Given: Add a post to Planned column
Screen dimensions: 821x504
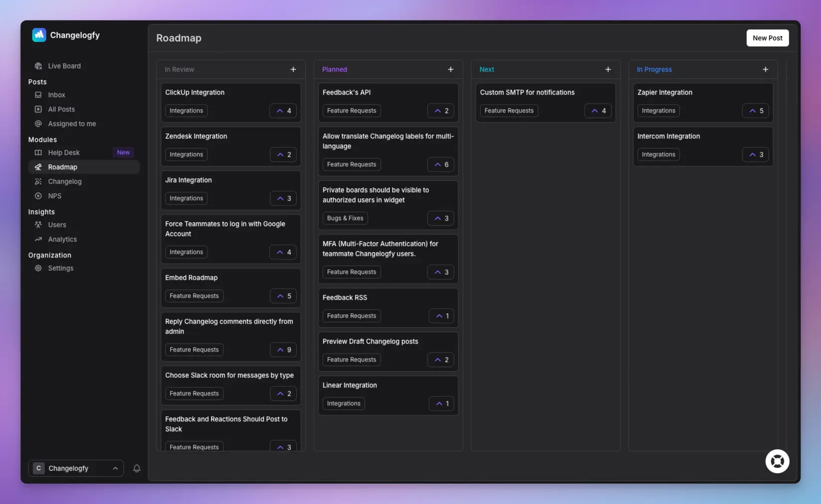Looking at the screenshot, I should [x=451, y=69].
